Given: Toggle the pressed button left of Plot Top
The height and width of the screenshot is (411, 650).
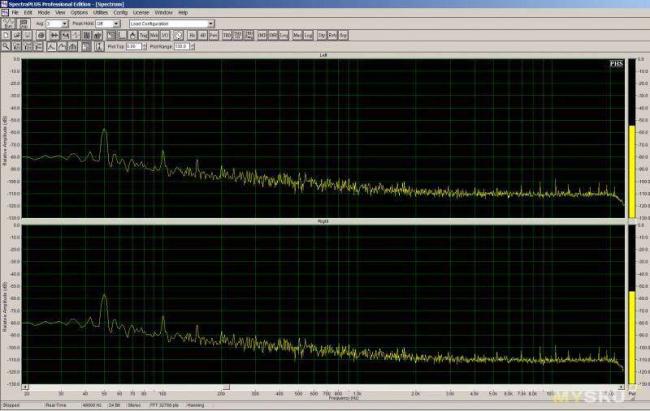Looking at the screenshot, I should (86, 46).
